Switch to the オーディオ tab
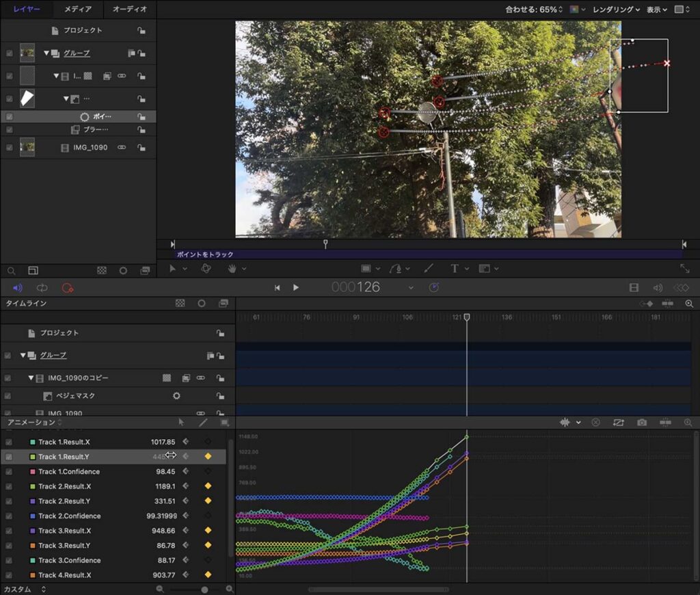 coord(130,10)
